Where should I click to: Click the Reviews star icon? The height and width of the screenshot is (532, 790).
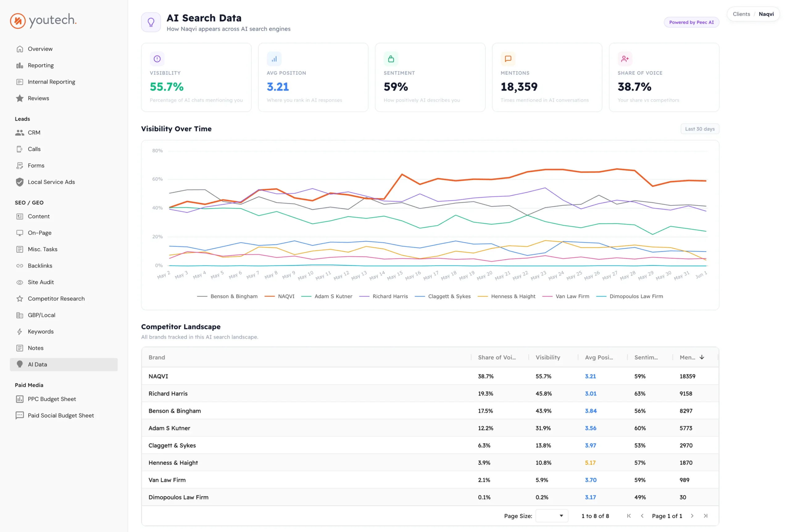(x=20, y=98)
